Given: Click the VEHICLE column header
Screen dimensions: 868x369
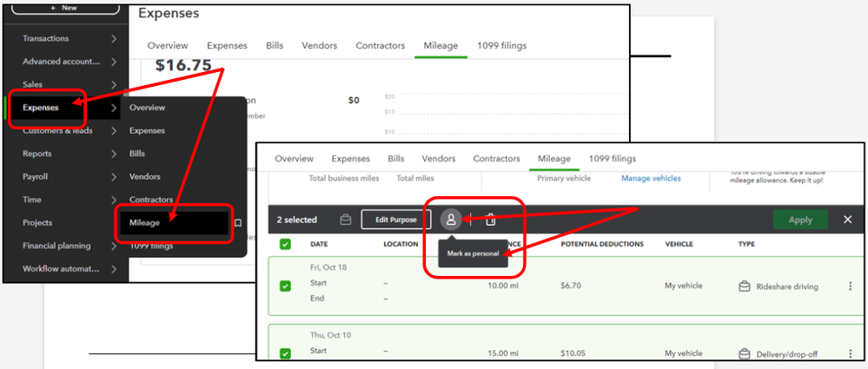Looking at the screenshot, I should (x=679, y=244).
